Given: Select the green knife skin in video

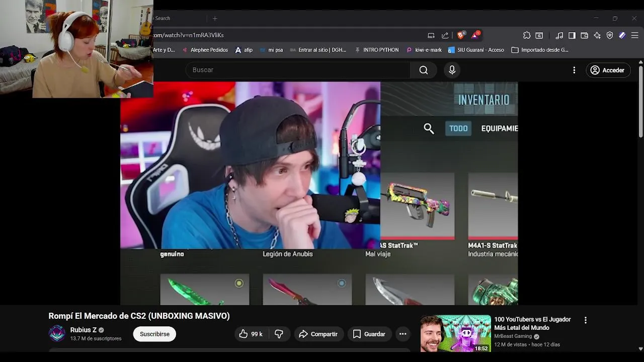Looking at the screenshot, I should coord(205,290).
